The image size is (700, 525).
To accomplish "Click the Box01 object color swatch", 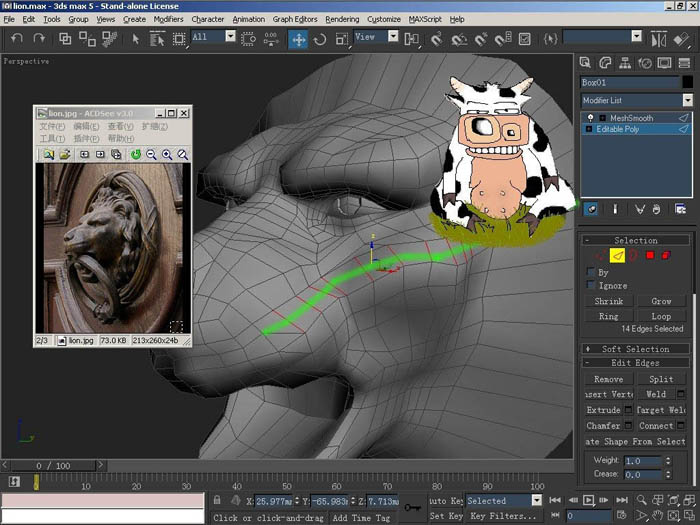I will (688, 82).
